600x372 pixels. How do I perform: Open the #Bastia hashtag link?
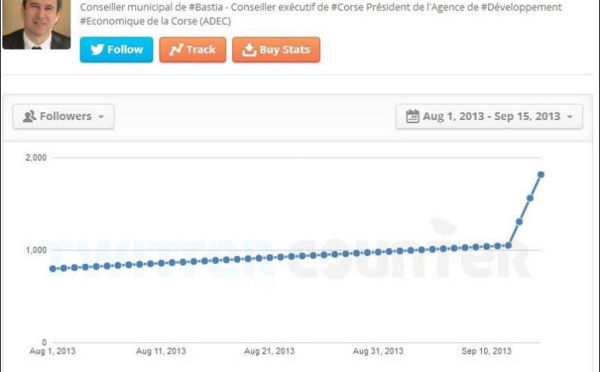206,7
